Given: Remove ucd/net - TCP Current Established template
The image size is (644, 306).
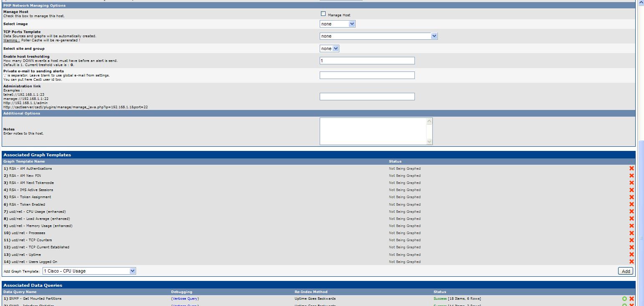Looking at the screenshot, I should (631, 247).
